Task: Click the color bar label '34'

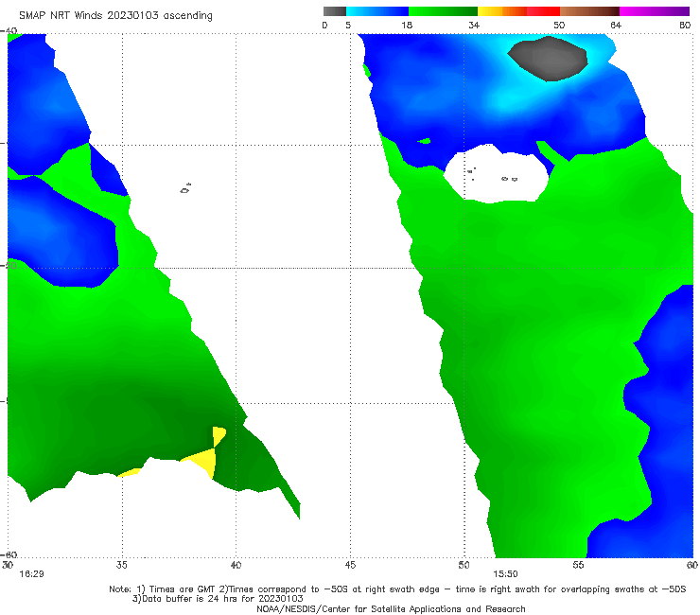Action: click(x=474, y=25)
